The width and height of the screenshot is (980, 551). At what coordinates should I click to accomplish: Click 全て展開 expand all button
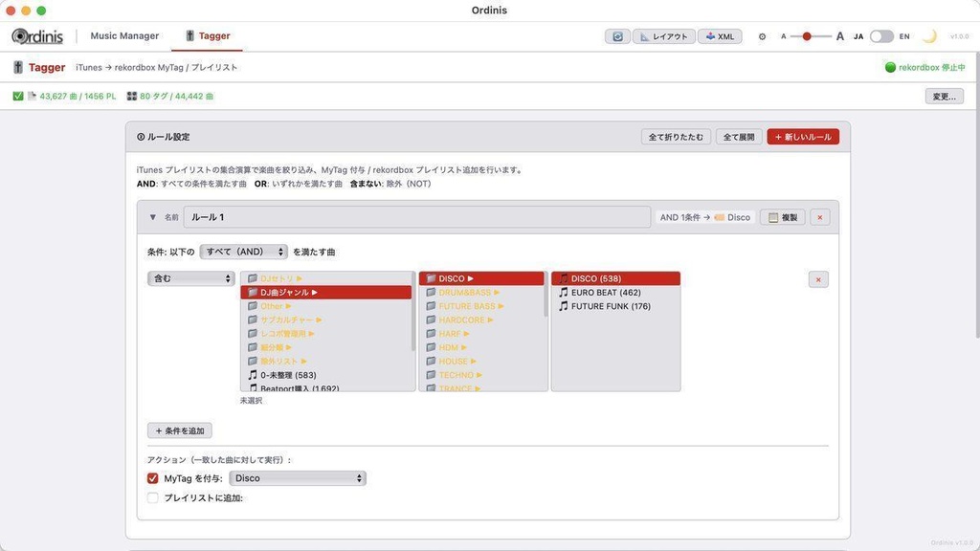coord(739,137)
